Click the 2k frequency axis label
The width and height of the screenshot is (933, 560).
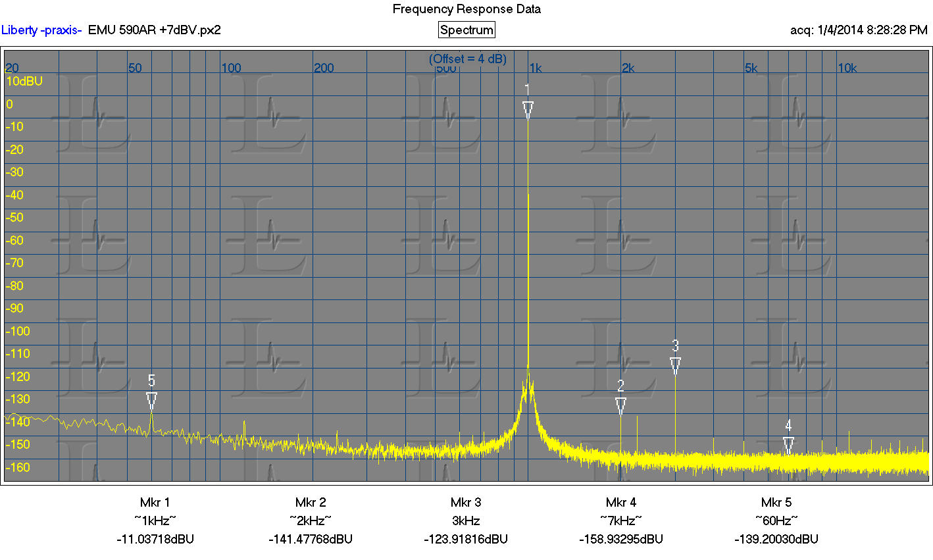tap(628, 68)
